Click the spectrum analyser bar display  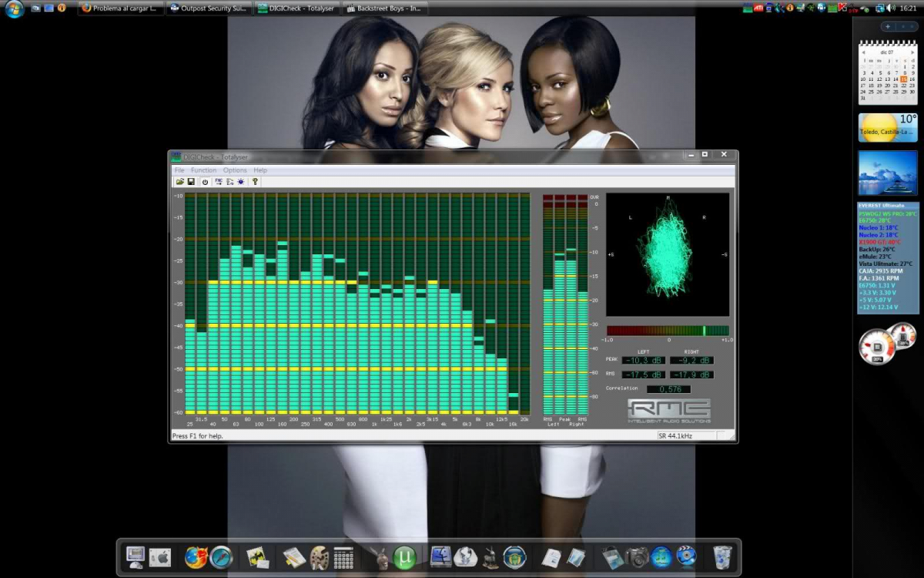(357, 304)
